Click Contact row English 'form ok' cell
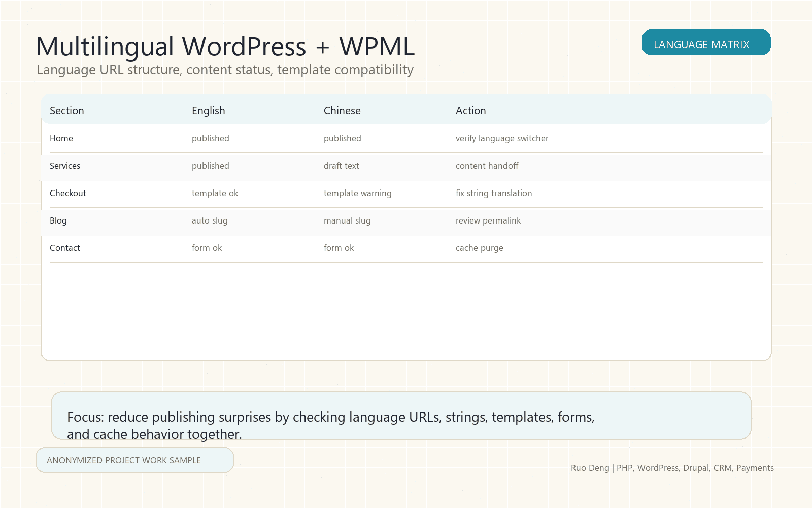 207,248
